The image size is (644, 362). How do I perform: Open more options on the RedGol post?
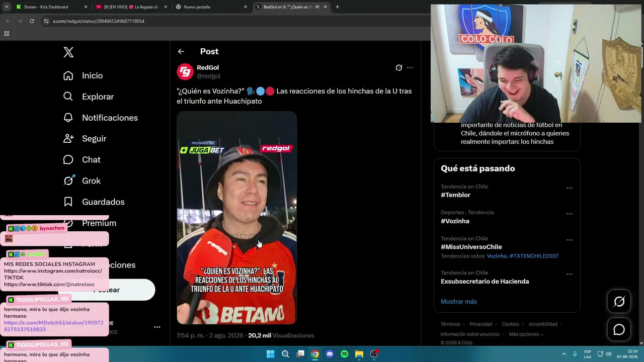click(410, 68)
